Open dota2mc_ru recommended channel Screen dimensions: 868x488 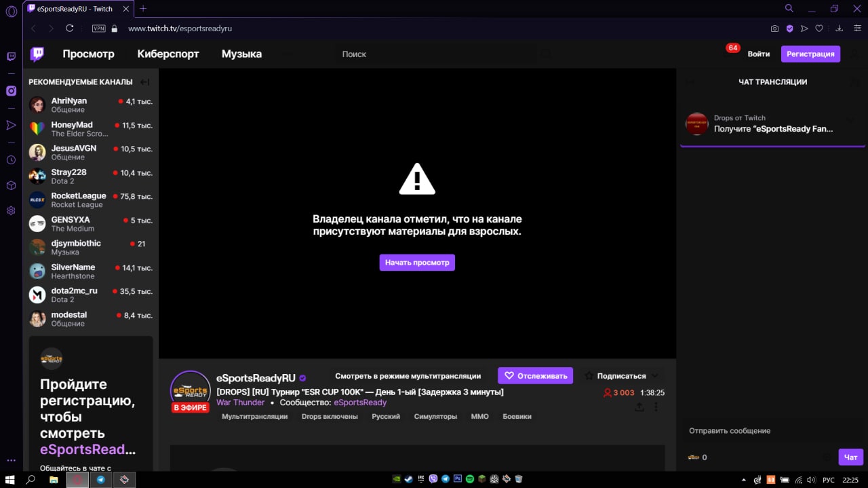tap(91, 295)
